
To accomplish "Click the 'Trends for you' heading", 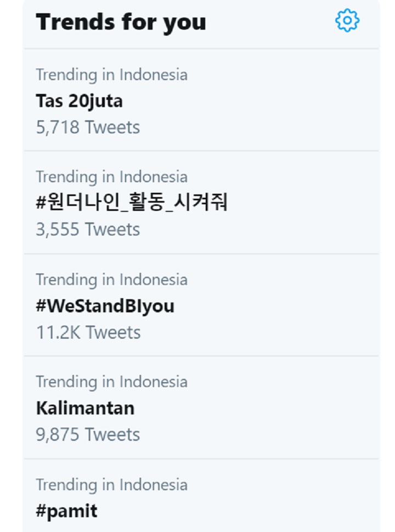I will coord(121,23).
